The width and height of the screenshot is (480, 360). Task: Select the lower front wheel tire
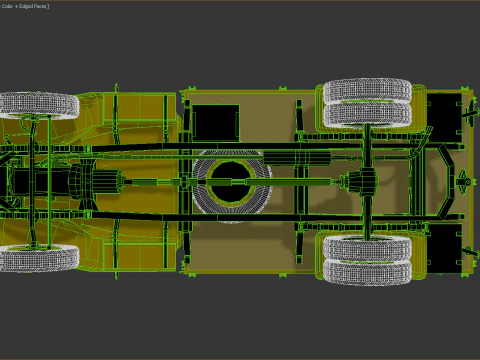[x=39, y=259]
